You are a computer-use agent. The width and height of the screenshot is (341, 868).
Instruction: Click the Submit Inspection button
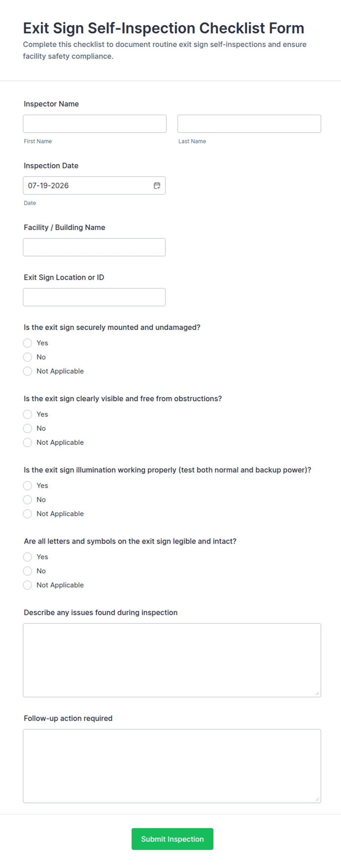click(172, 839)
